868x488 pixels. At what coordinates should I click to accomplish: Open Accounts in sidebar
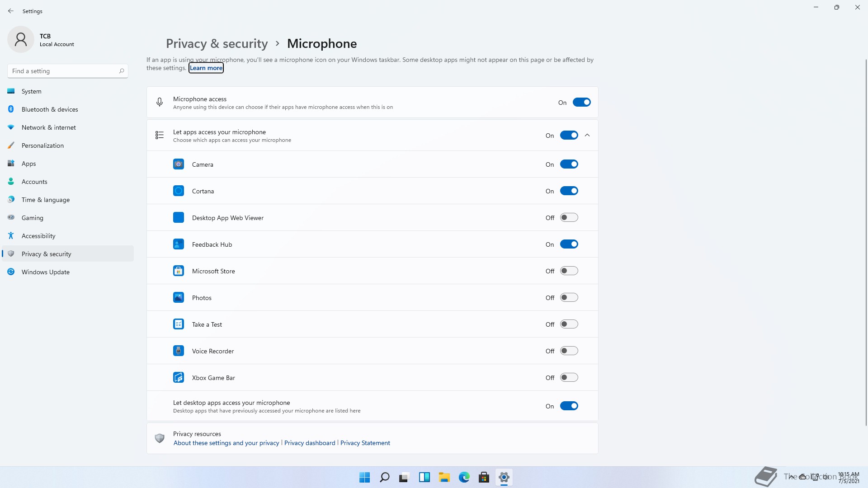pos(68,182)
